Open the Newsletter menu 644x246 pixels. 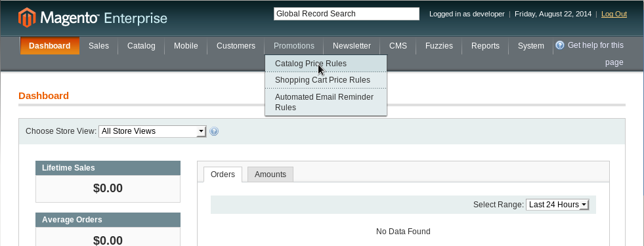(352, 45)
